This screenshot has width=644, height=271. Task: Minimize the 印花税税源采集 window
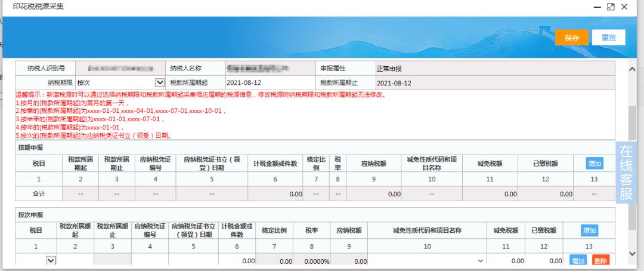click(x=597, y=7)
